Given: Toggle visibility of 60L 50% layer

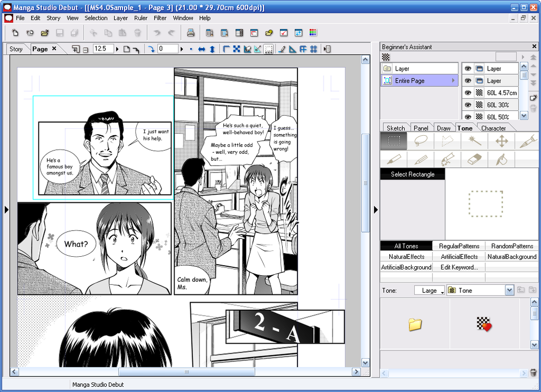Looking at the screenshot, I should pyautogui.click(x=468, y=117).
